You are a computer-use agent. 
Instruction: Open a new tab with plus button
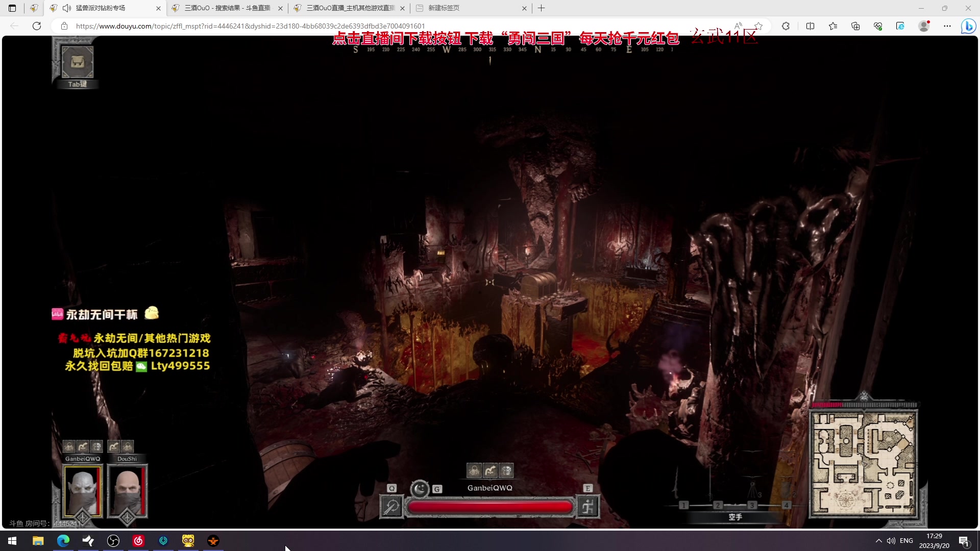[x=542, y=8]
